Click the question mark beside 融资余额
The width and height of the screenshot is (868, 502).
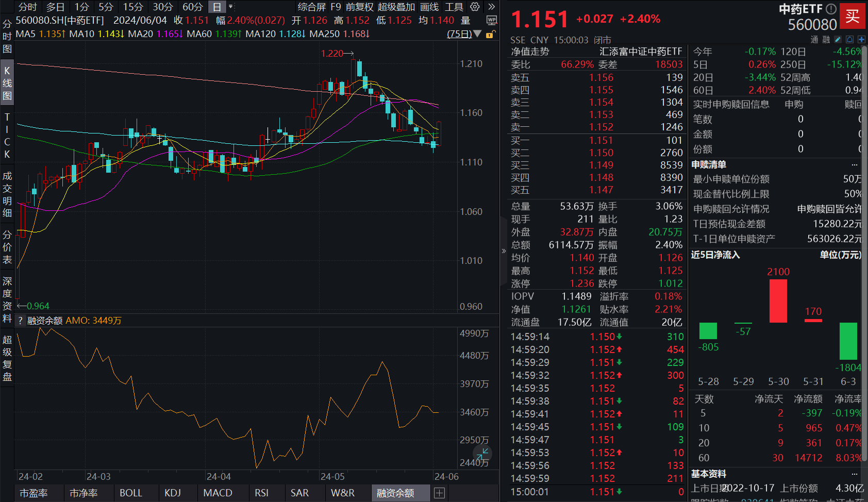tap(20, 321)
